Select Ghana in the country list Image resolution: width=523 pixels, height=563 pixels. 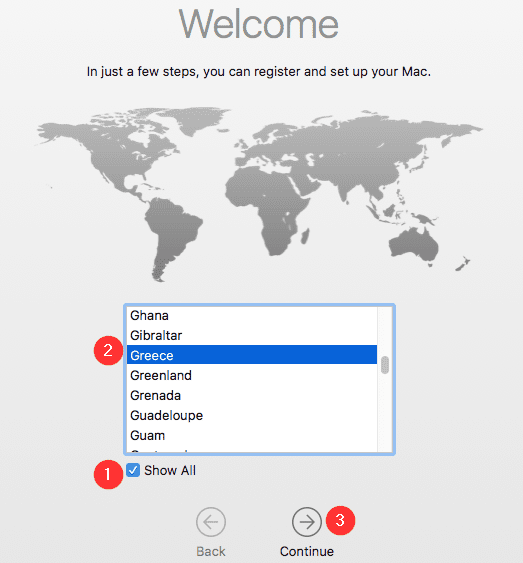pos(252,316)
